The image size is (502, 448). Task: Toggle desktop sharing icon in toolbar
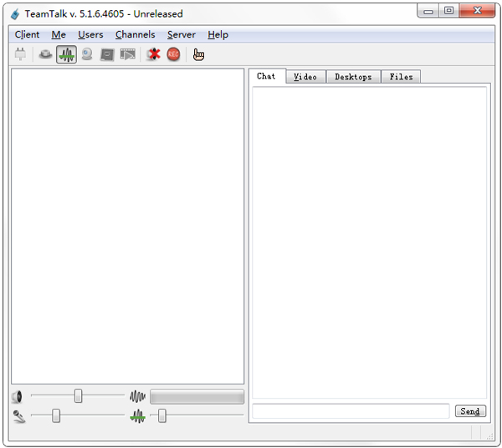click(107, 54)
